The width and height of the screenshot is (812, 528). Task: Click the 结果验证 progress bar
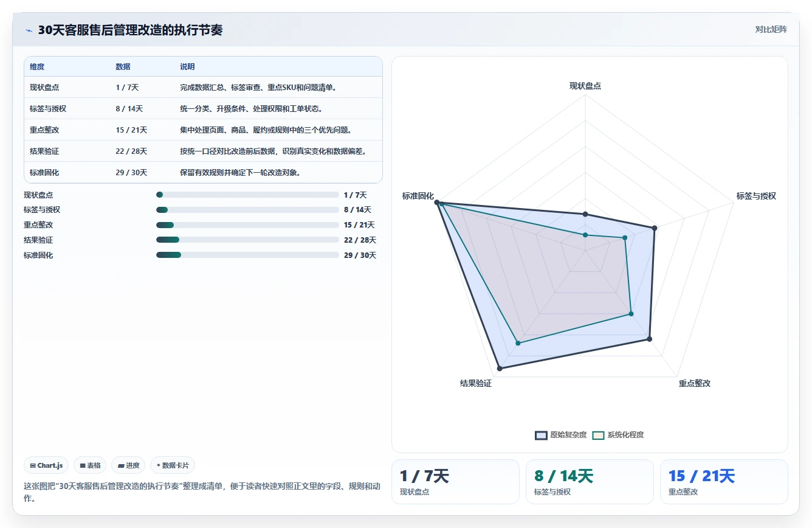click(247, 240)
